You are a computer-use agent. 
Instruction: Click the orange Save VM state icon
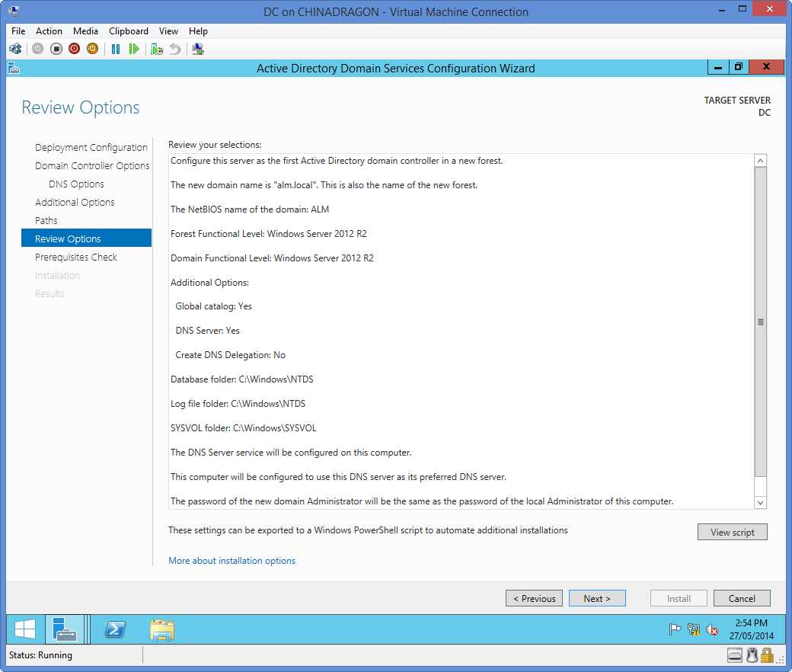click(x=92, y=49)
